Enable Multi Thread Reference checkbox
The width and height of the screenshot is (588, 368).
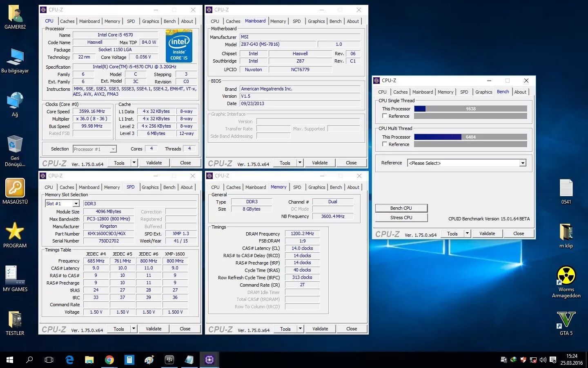385,144
